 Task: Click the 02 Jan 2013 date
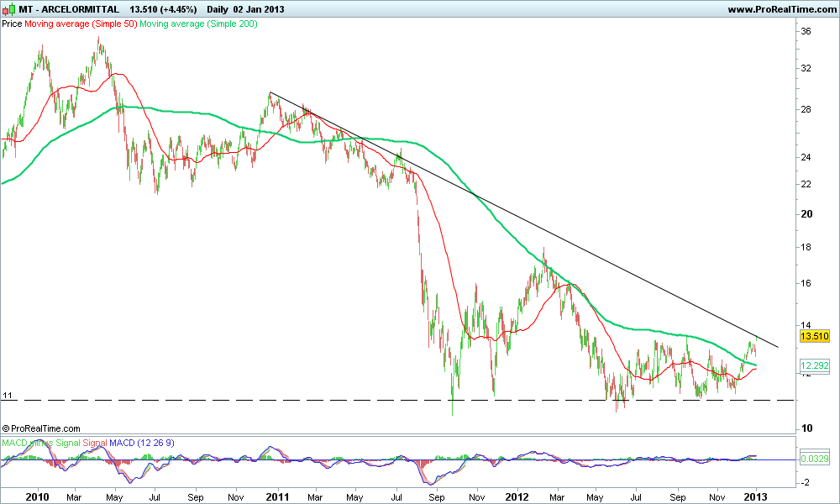pos(259,9)
